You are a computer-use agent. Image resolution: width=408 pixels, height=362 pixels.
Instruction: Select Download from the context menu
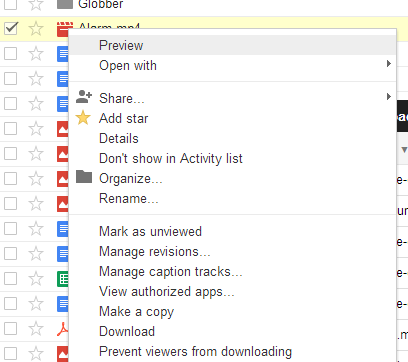(232, 331)
